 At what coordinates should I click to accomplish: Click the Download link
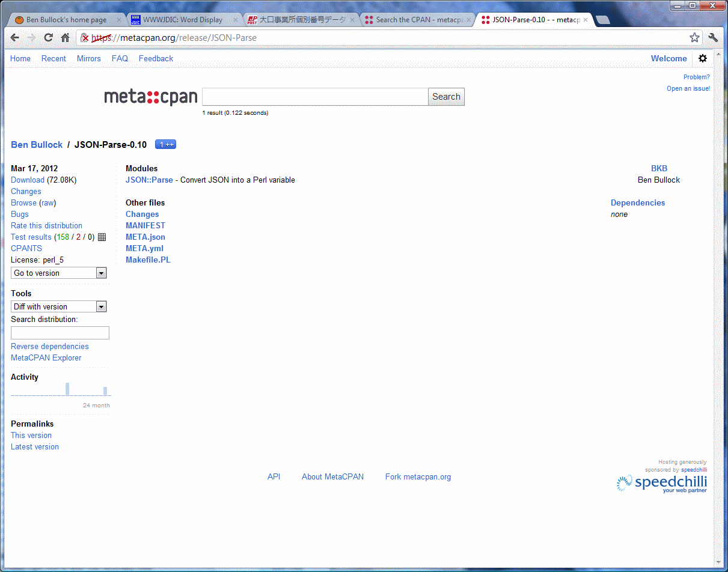click(x=28, y=180)
